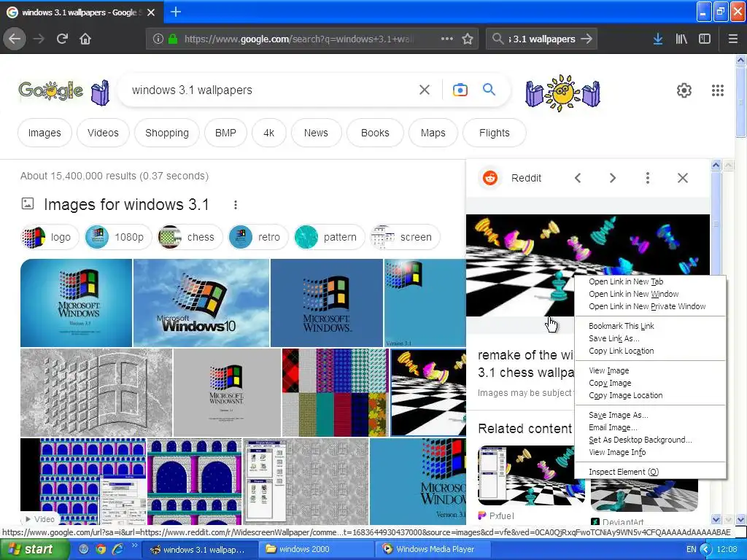Click the site information icon in address bar

(158, 39)
